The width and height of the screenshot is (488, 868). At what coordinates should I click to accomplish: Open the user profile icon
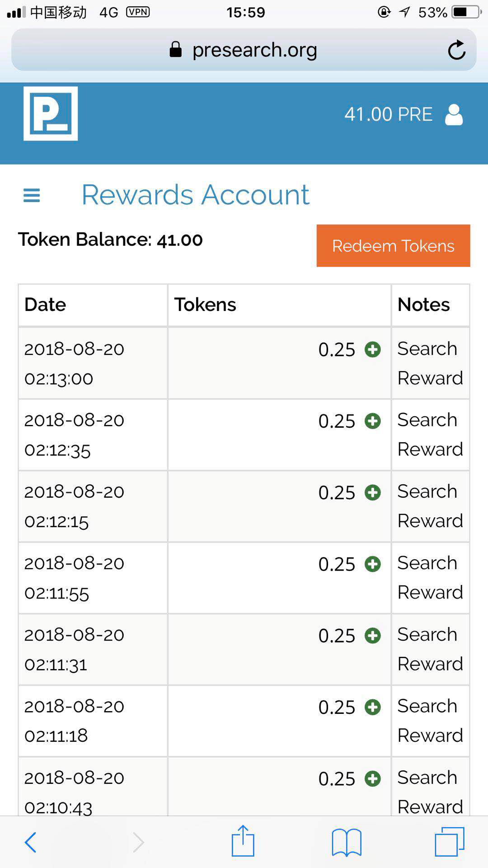[x=454, y=114]
